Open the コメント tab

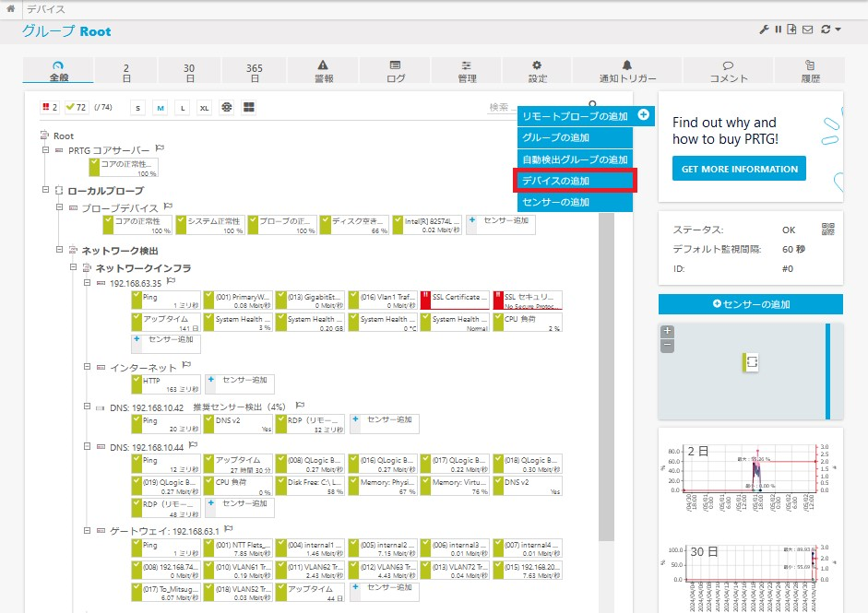tap(728, 71)
